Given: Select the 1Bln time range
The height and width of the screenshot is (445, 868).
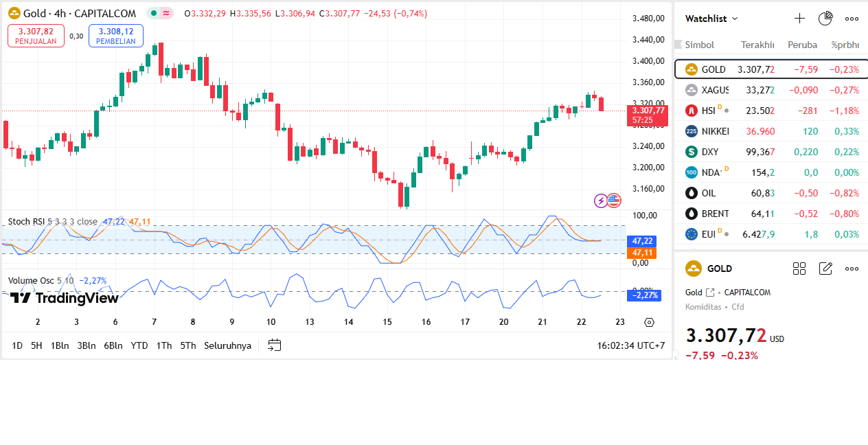Looking at the screenshot, I should (60, 345).
